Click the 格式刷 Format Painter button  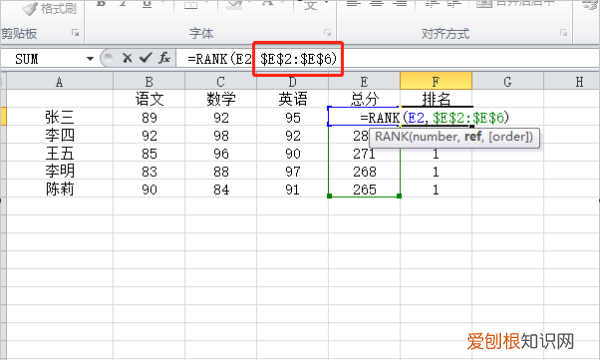(x=49, y=8)
